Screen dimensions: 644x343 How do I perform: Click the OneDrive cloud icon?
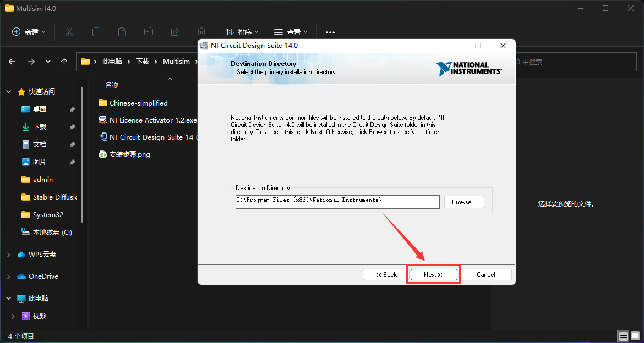(21, 276)
